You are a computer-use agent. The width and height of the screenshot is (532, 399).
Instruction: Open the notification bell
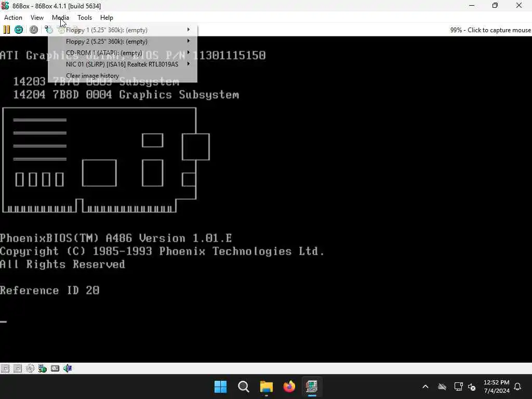(517, 387)
